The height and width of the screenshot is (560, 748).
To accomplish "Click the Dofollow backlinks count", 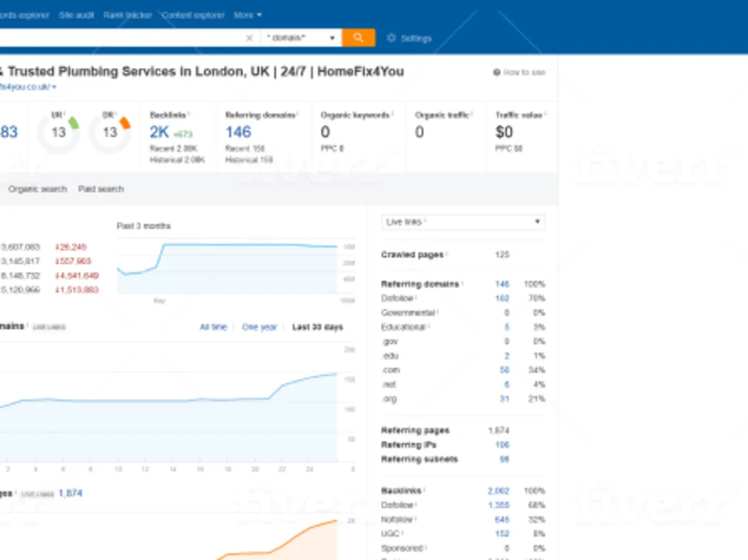I will 498,505.
